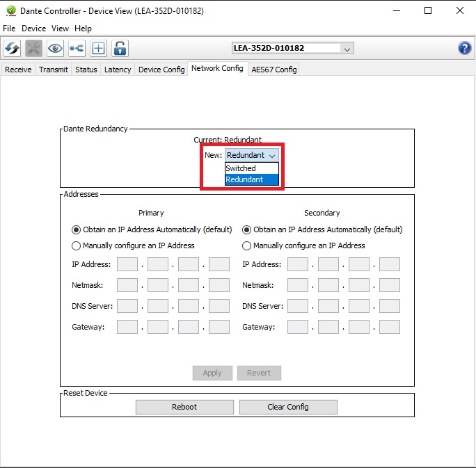The image size is (476, 468).
Task: Click last octet of Secondary Netmask
Action: (390, 285)
